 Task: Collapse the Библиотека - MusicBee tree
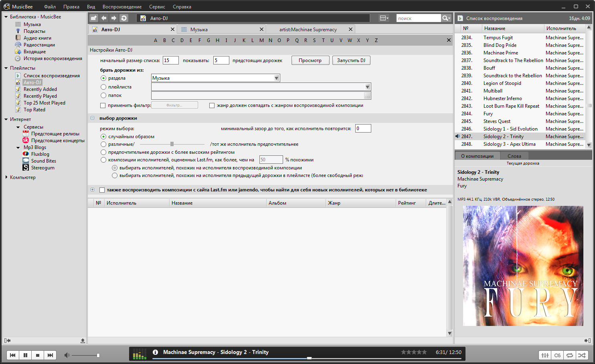pyautogui.click(x=6, y=17)
